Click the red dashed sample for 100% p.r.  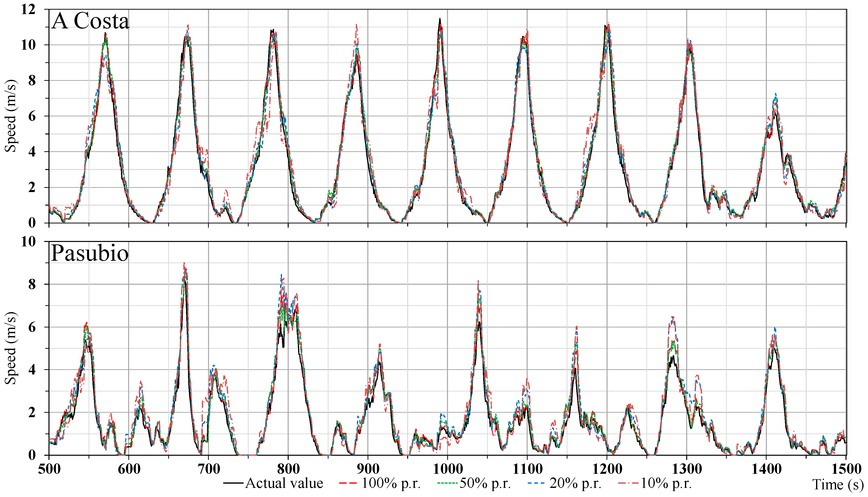pos(348,483)
